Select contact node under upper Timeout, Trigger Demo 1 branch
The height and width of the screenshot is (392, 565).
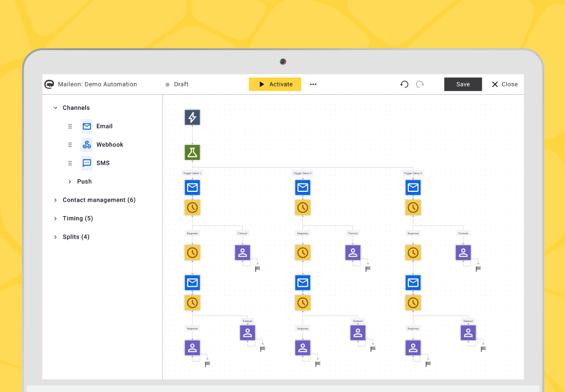click(242, 253)
